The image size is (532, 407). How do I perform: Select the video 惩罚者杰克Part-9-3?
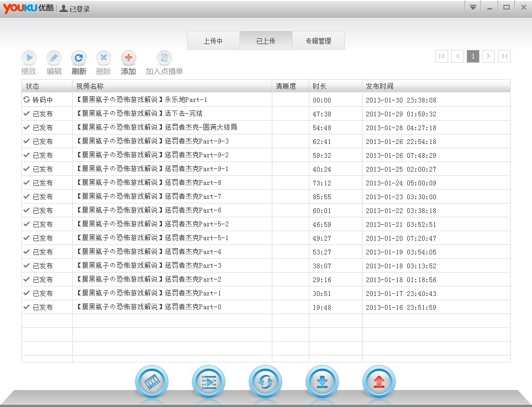pos(152,141)
